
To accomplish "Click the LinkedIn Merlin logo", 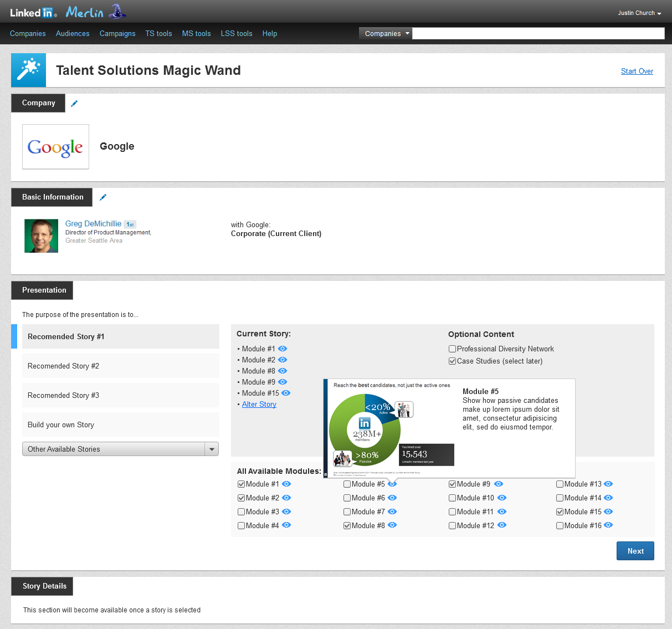I will click(x=68, y=12).
